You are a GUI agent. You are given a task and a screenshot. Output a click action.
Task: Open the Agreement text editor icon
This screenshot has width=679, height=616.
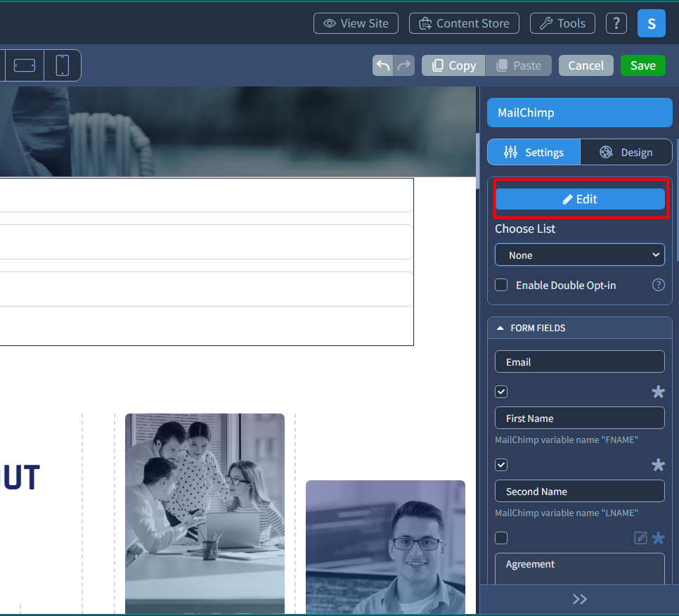tap(640, 538)
